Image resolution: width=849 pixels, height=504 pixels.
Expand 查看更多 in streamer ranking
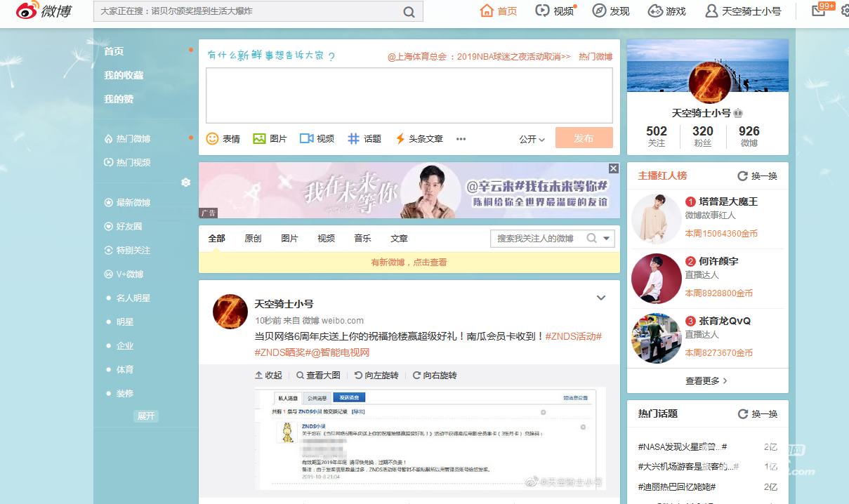706,380
